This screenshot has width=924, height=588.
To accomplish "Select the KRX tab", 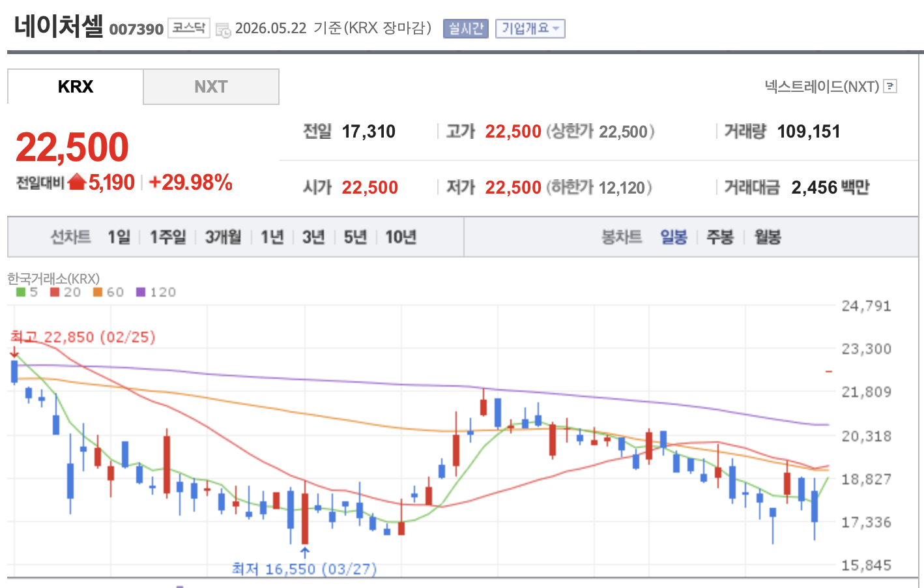I will pyautogui.click(x=76, y=87).
